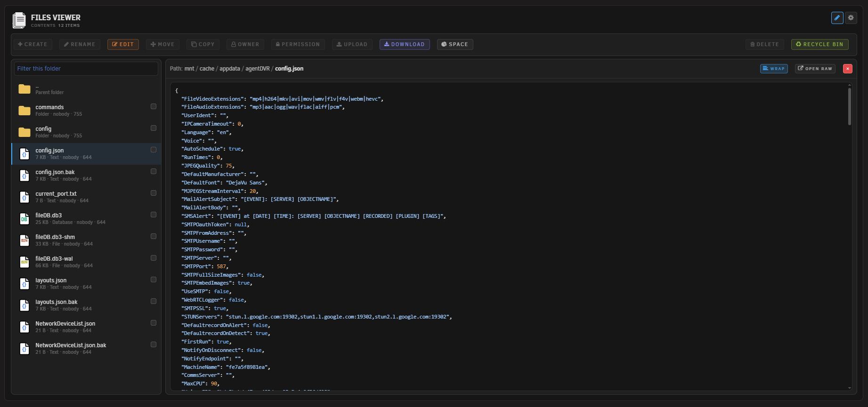Select the commands folder checkbox
The width and height of the screenshot is (868, 407).
coord(154,106)
